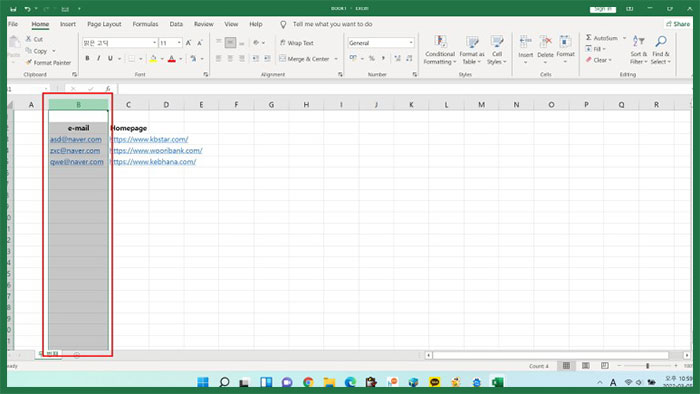The height and width of the screenshot is (394, 700).
Task: Open Cell Styles gallery
Action: [x=496, y=50]
